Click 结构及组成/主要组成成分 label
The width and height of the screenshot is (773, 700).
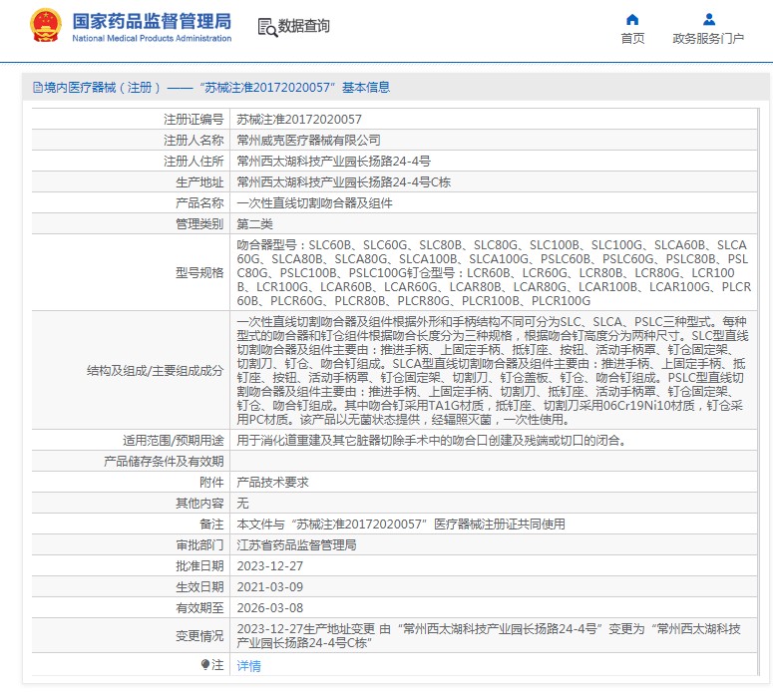click(156, 371)
